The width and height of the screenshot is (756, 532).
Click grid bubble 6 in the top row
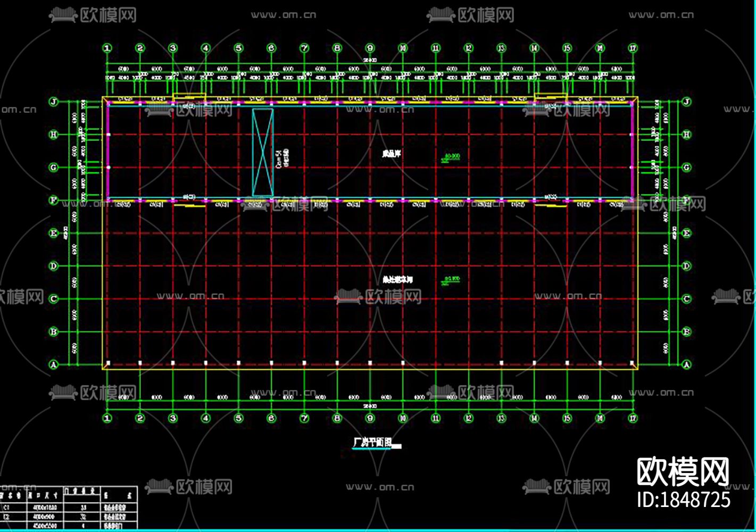point(271,48)
